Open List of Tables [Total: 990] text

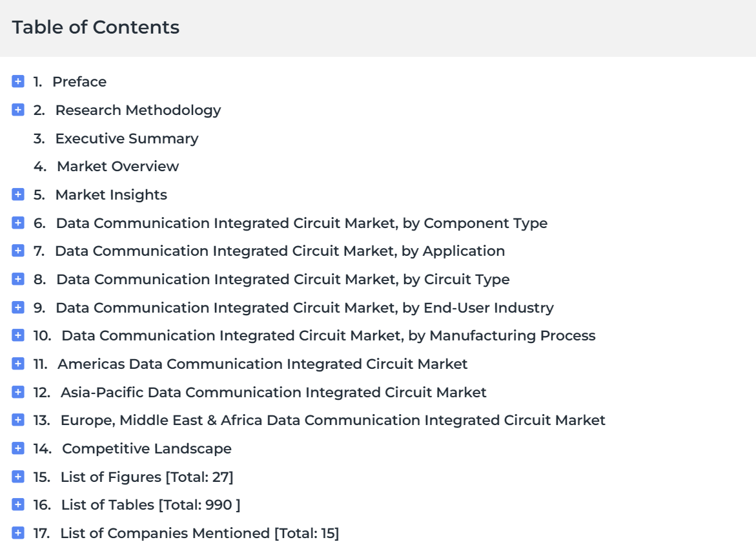point(150,504)
